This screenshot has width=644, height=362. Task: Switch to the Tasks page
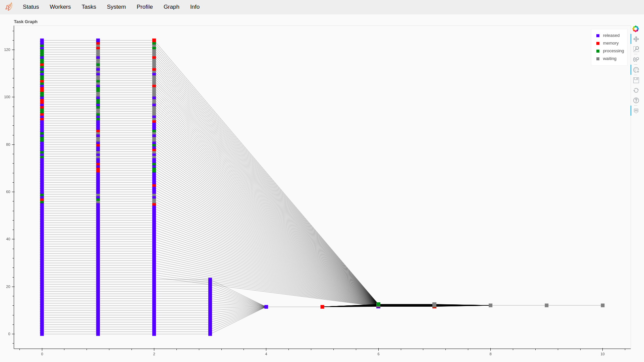pyautogui.click(x=89, y=7)
